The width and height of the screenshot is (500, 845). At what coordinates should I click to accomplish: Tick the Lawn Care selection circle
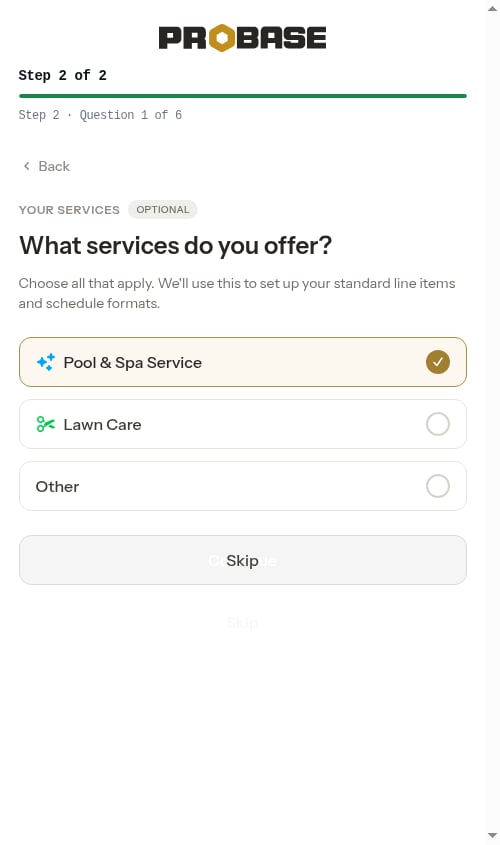click(x=438, y=424)
